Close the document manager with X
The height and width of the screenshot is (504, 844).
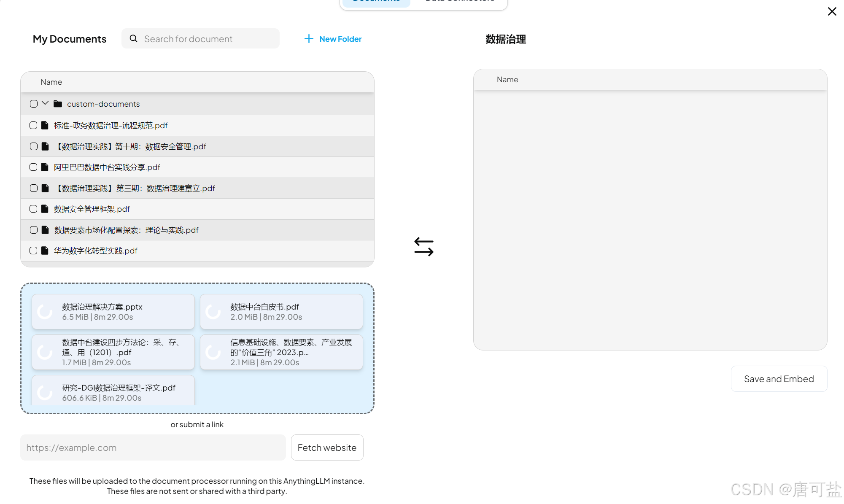832,11
